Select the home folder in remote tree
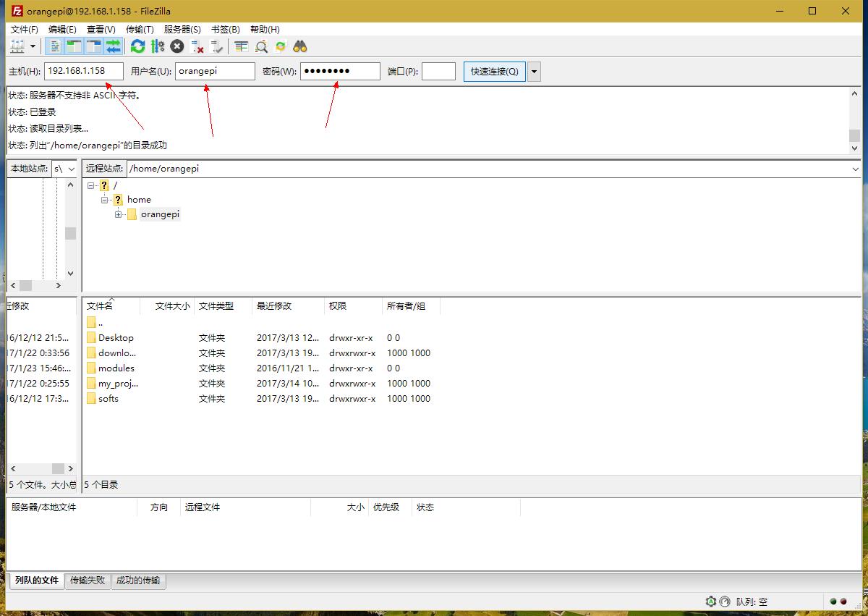The image size is (868, 616). tap(139, 199)
